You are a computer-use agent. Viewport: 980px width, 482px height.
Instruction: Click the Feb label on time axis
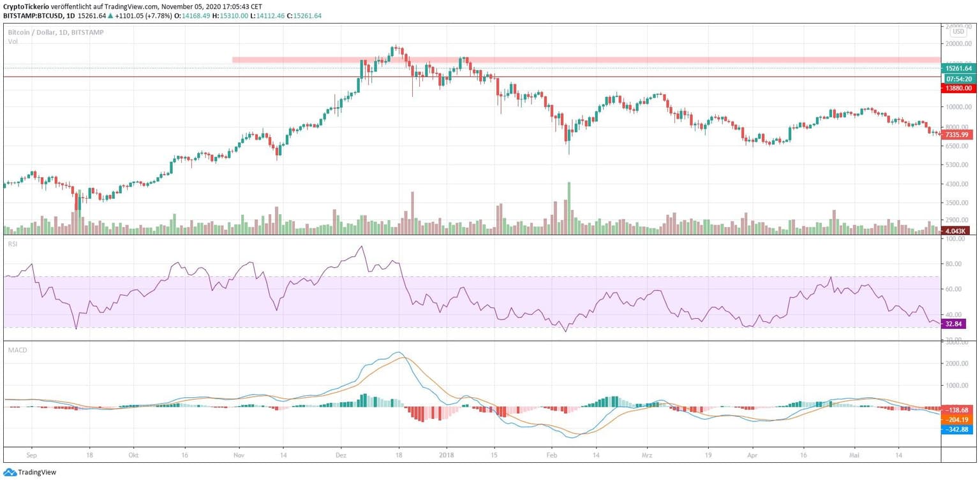[551, 456]
